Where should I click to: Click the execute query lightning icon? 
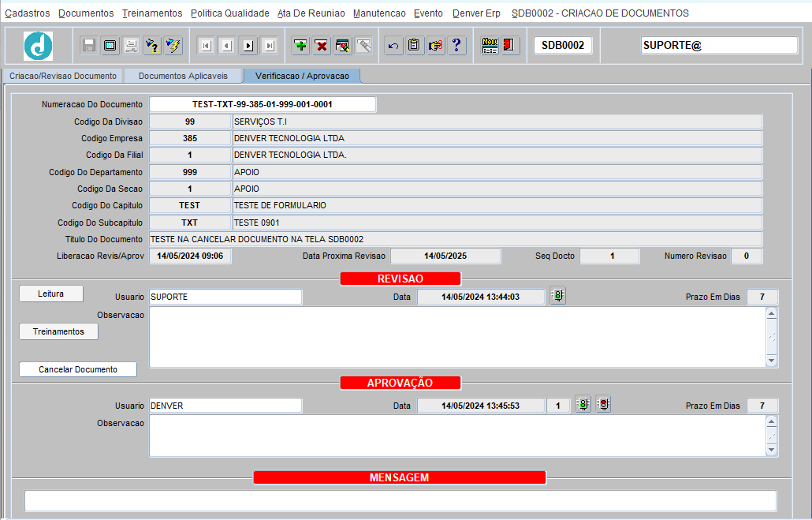click(x=173, y=46)
